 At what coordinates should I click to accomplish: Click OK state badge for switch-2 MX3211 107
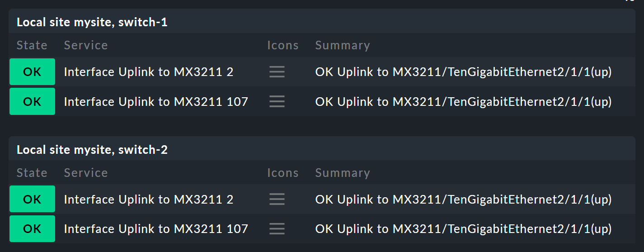click(x=32, y=229)
